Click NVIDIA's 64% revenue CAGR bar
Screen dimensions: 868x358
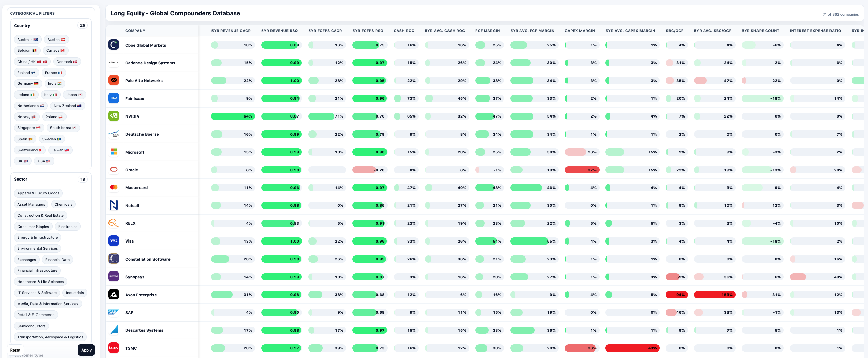click(x=233, y=116)
